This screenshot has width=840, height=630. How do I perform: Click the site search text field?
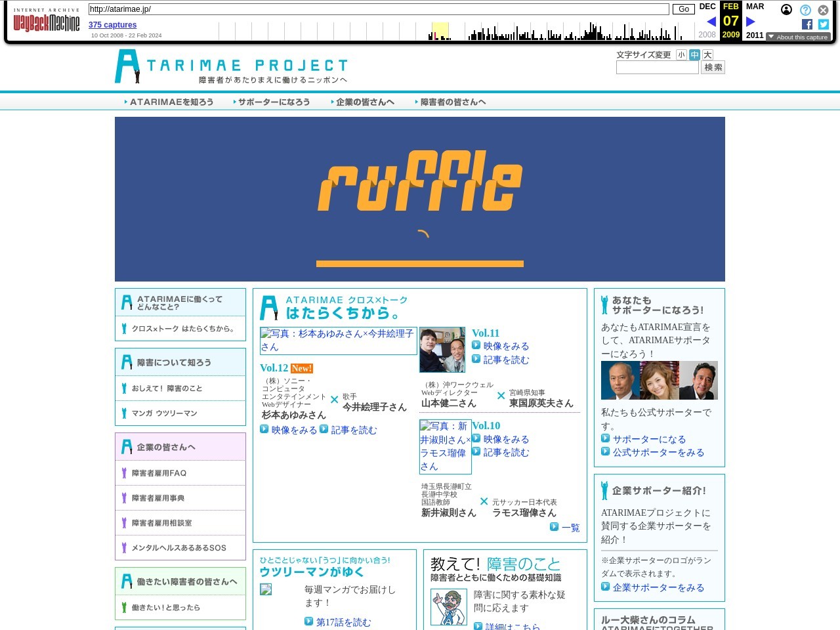[657, 68]
